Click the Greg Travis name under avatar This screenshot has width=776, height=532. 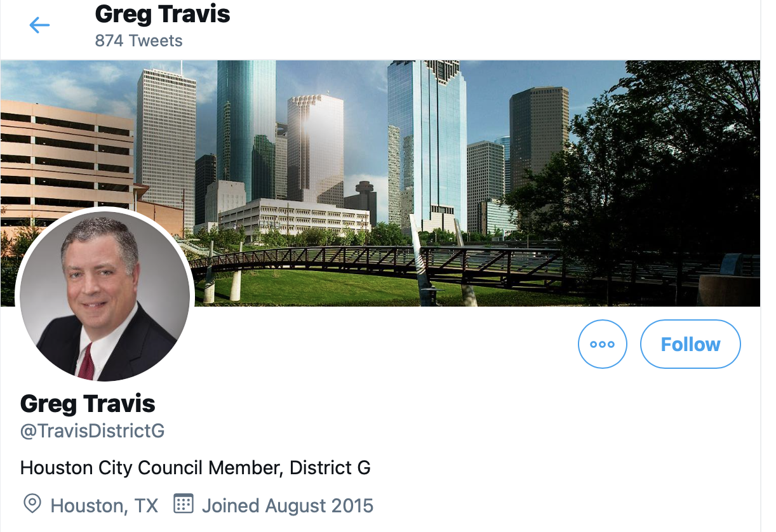(x=88, y=403)
